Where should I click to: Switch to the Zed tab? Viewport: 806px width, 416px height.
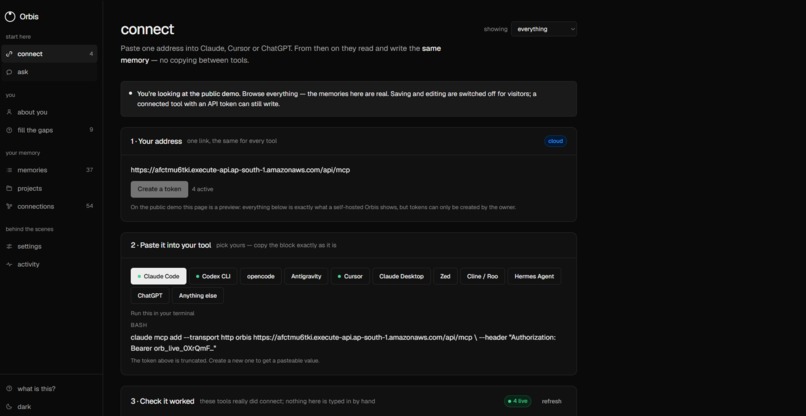click(x=445, y=276)
